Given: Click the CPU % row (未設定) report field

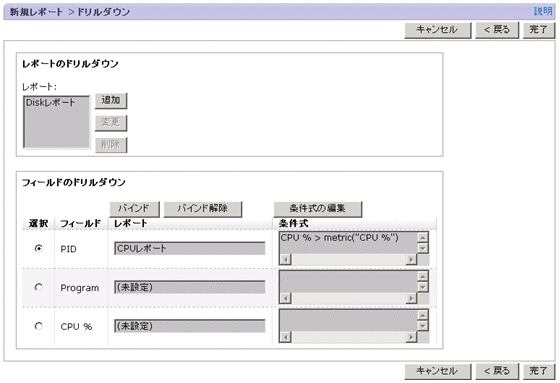Looking at the screenshot, I should [190, 326].
